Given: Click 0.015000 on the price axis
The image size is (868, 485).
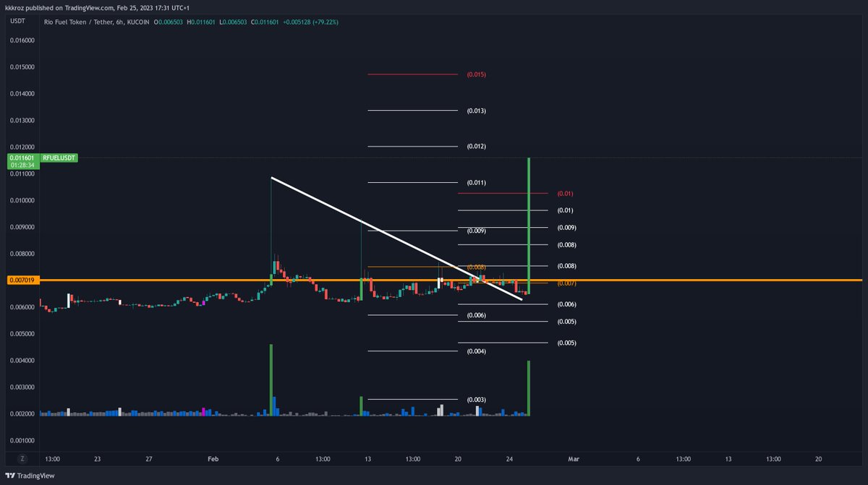Looking at the screenshot, I should (22, 67).
